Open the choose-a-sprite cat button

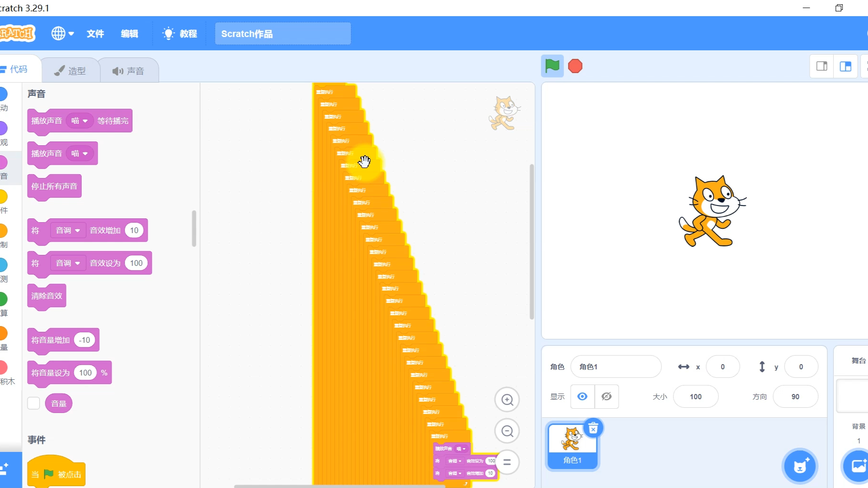point(800,466)
